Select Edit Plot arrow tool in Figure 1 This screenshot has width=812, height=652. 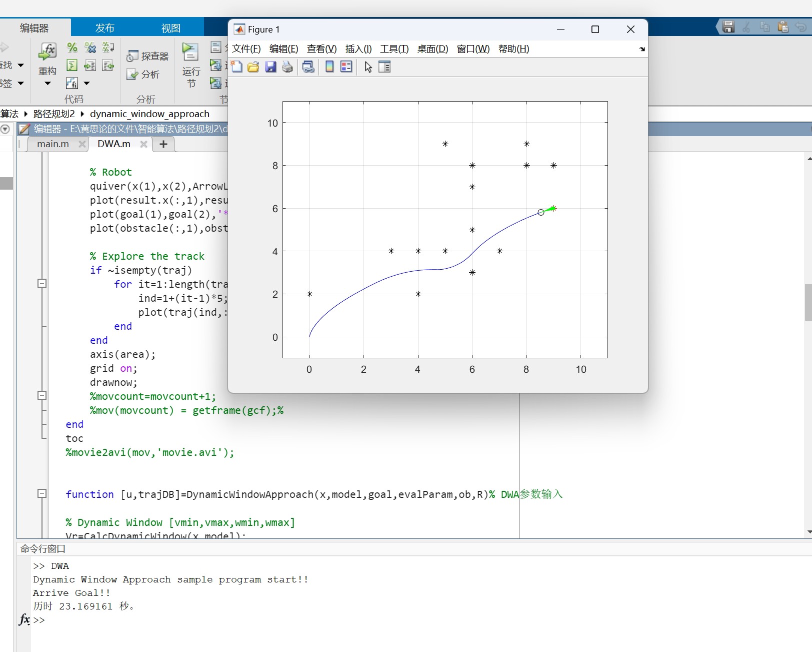click(368, 67)
